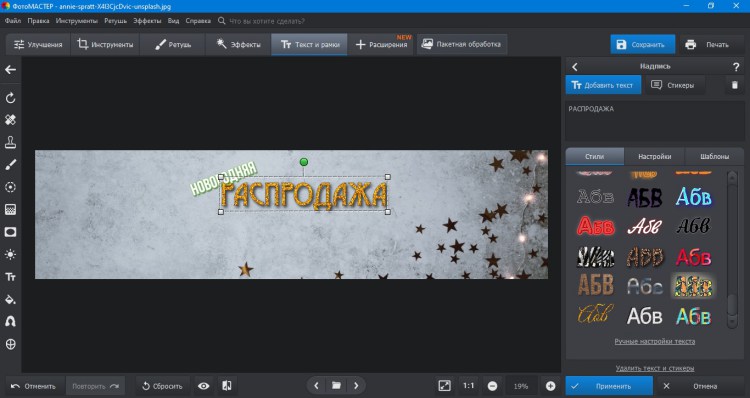750x398 pixels.
Task: Choose the red glowing Абв style
Action: tap(596, 226)
